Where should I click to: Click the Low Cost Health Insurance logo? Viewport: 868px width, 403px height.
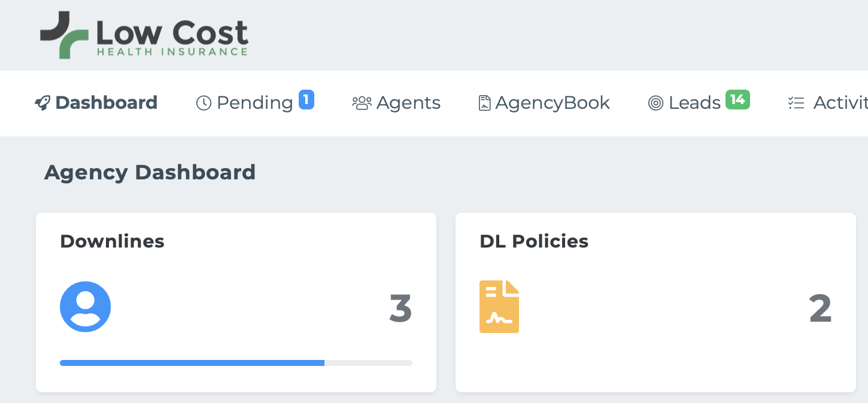coord(144,36)
